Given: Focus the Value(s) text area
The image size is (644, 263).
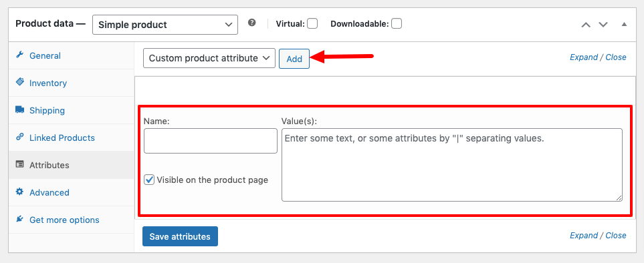Looking at the screenshot, I should click(452, 165).
